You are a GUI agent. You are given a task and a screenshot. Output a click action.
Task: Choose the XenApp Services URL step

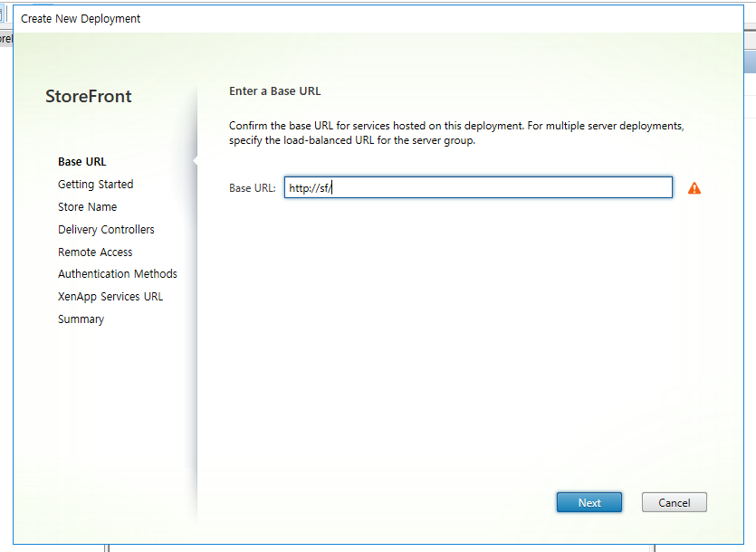tap(110, 297)
